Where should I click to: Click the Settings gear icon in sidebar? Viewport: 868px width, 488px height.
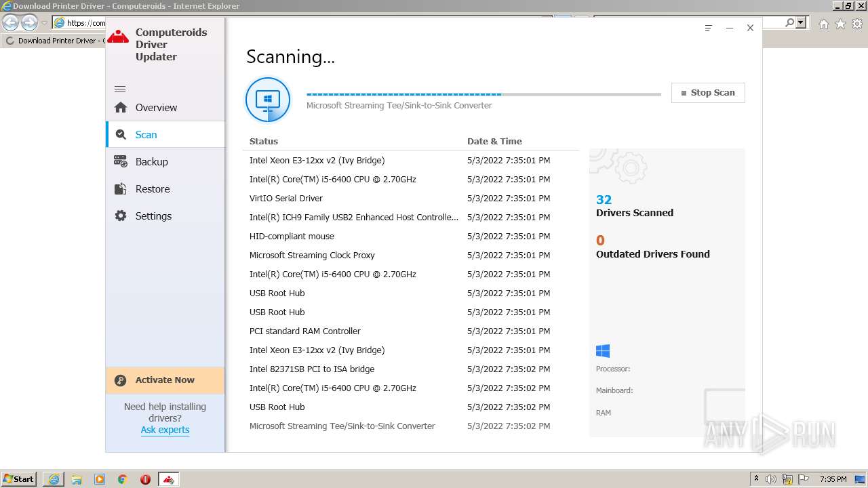click(121, 216)
